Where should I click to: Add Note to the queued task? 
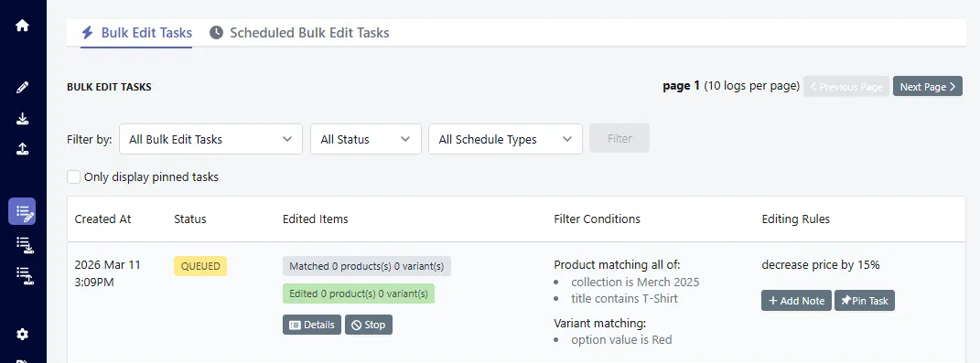point(796,301)
